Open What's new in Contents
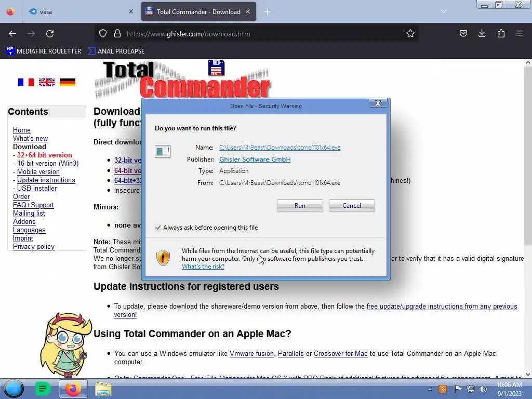532x399 pixels. [x=30, y=138]
